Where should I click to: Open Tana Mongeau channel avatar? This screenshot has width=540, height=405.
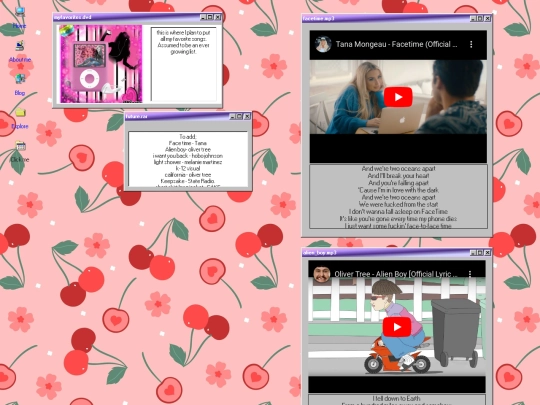pos(323,44)
